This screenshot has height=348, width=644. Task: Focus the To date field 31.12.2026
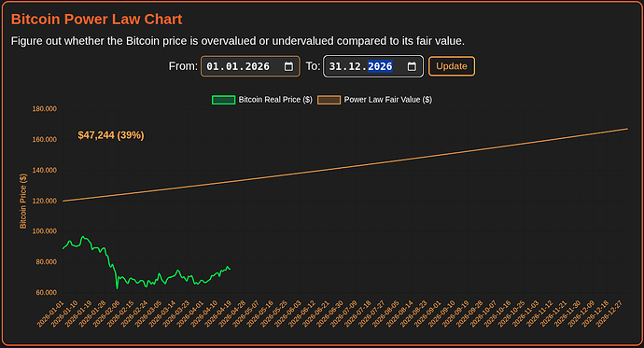(373, 66)
